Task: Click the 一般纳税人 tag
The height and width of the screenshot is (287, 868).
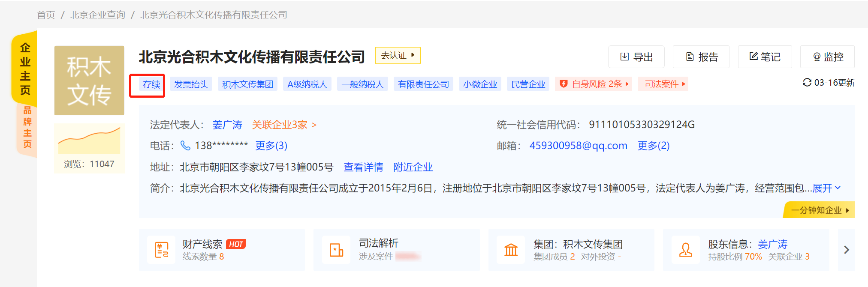Action: (363, 84)
